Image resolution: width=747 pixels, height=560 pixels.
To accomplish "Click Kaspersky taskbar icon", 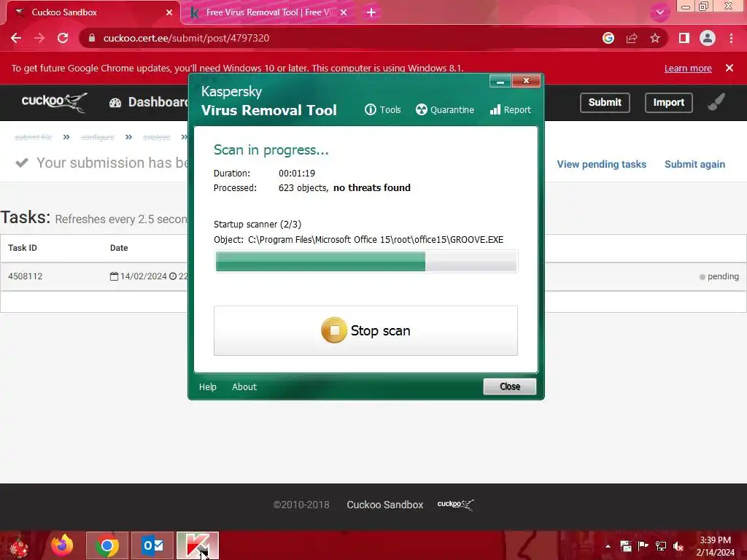I will coord(198,545).
